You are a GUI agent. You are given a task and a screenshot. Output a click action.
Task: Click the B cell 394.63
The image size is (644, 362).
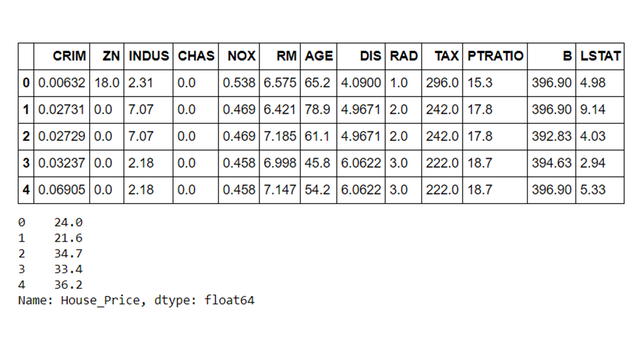[x=551, y=163]
